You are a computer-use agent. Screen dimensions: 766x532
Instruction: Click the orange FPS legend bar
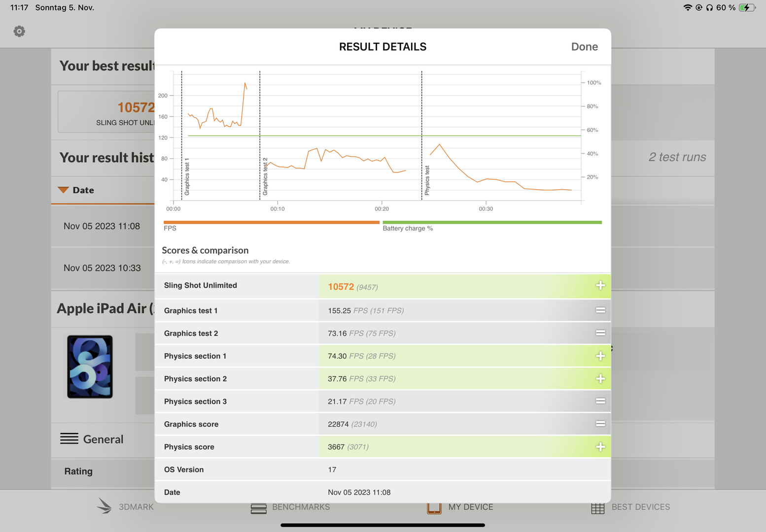coord(271,222)
